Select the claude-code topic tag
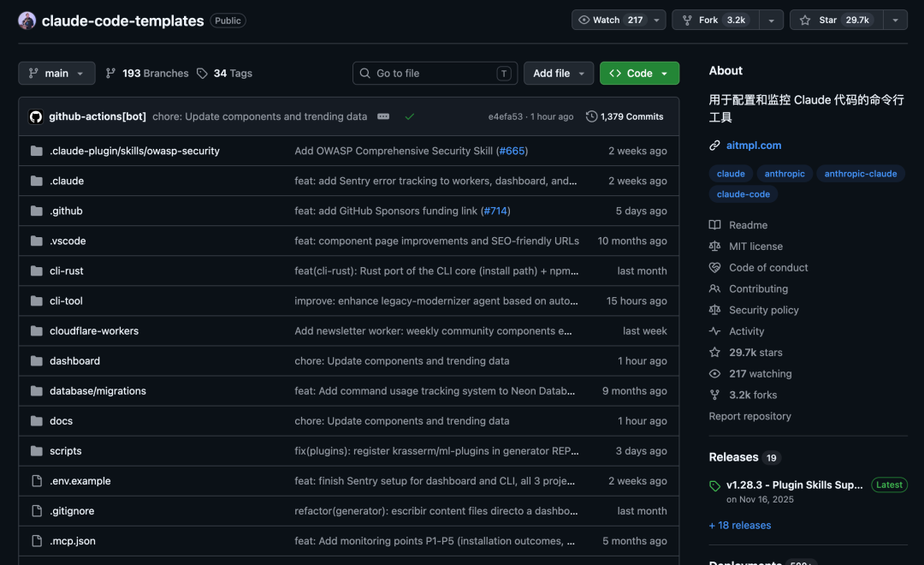 click(x=743, y=194)
